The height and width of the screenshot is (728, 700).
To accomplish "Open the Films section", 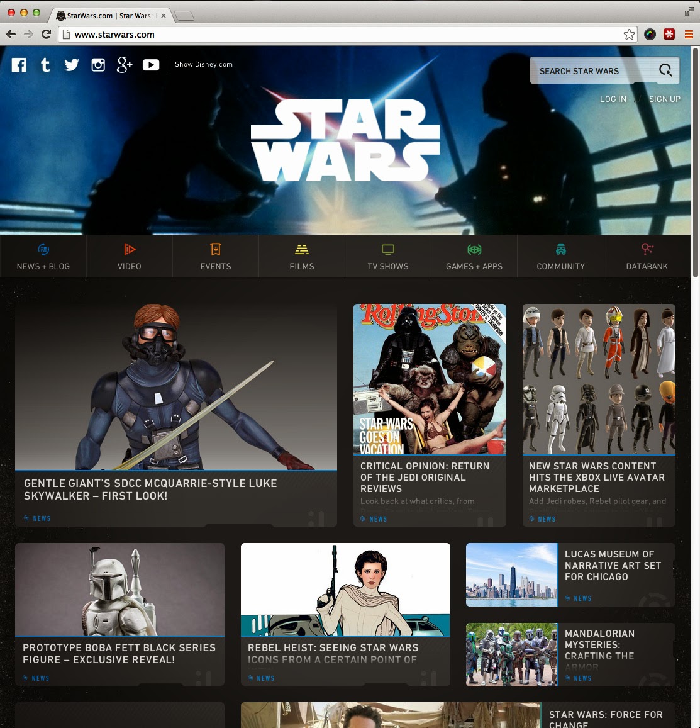I will [x=302, y=256].
